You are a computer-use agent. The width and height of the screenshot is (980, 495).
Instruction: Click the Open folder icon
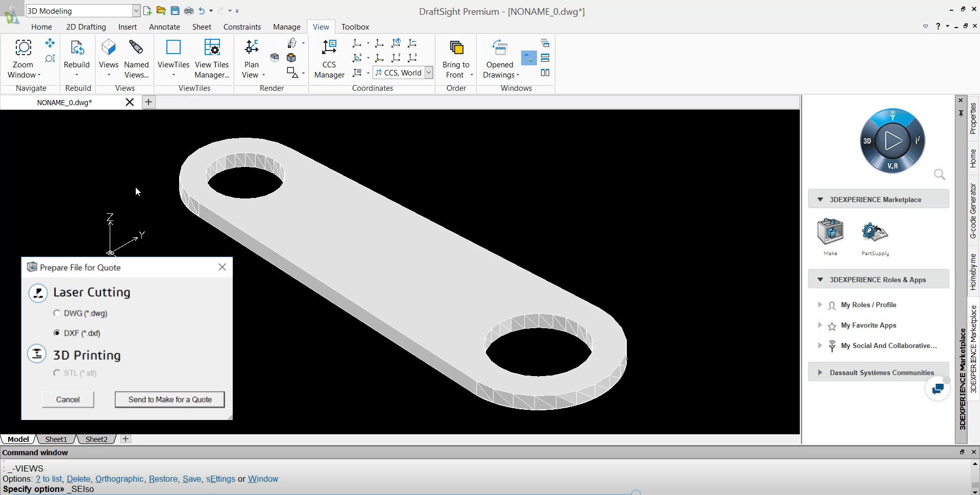point(161,11)
